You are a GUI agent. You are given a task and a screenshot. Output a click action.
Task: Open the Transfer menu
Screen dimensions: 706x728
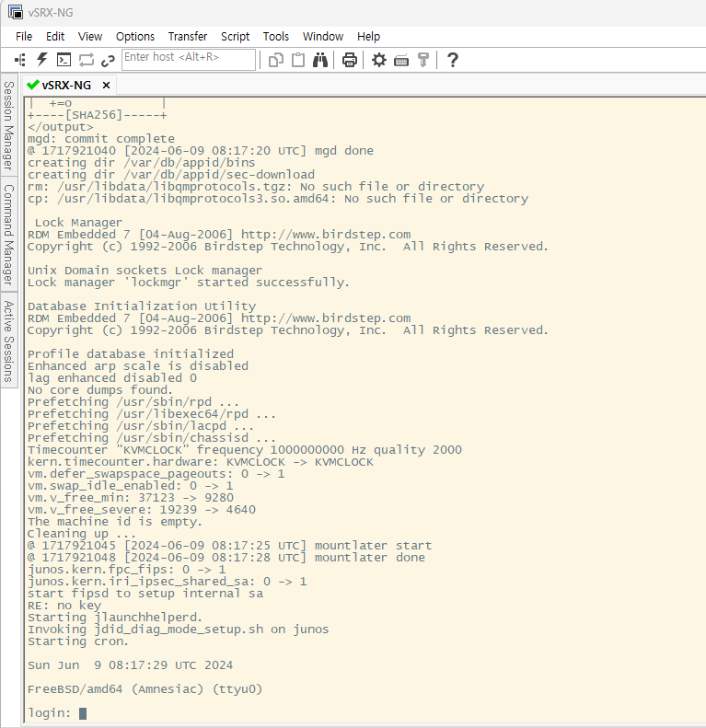coord(188,36)
